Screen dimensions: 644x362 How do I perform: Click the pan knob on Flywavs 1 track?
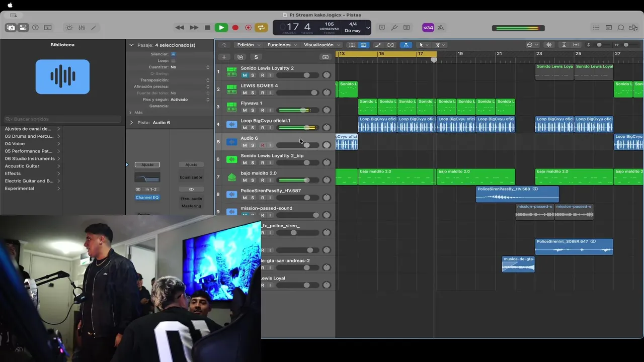[x=327, y=110]
